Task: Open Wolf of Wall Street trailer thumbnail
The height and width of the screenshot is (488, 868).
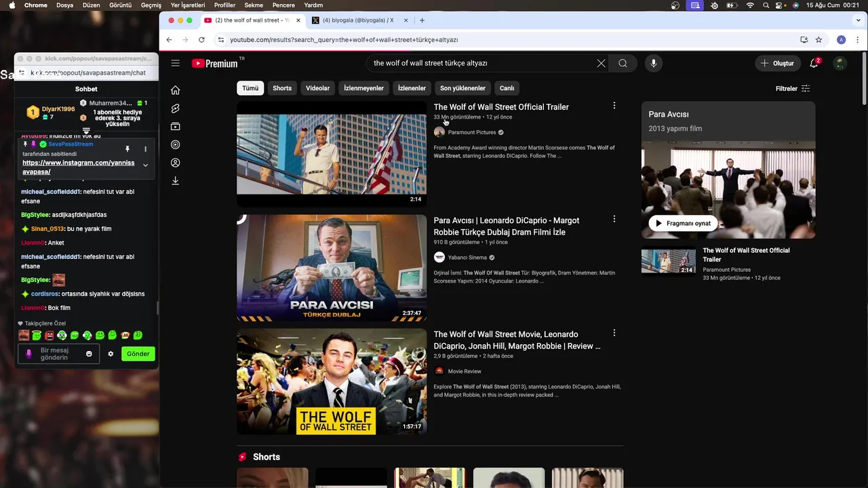Action: (x=332, y=153)
